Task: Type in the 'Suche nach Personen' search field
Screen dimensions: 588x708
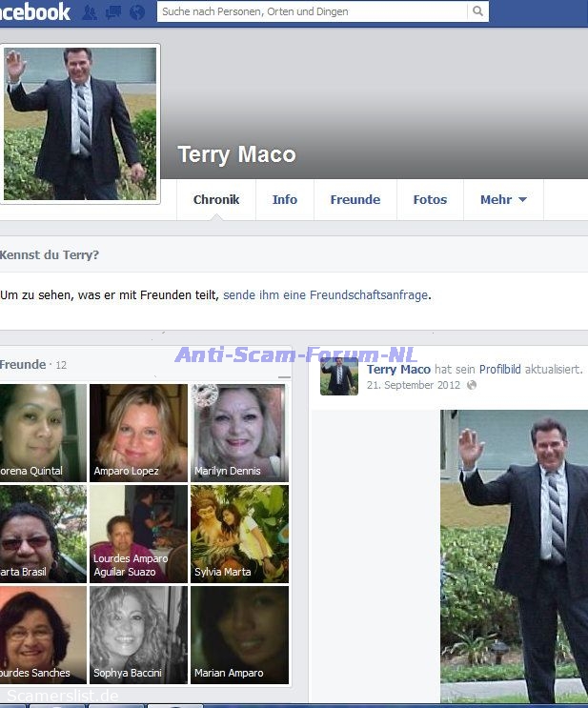Action: click(313, 11)
